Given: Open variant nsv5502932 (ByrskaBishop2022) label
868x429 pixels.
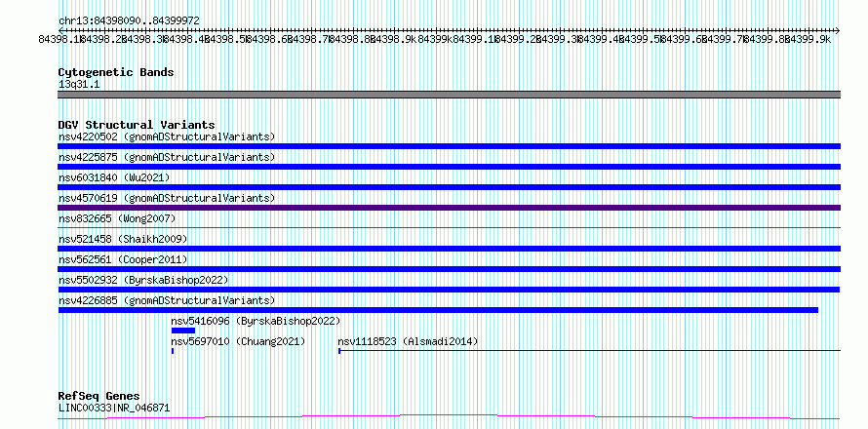Looking at the screenshot, I should coord(143,280).
